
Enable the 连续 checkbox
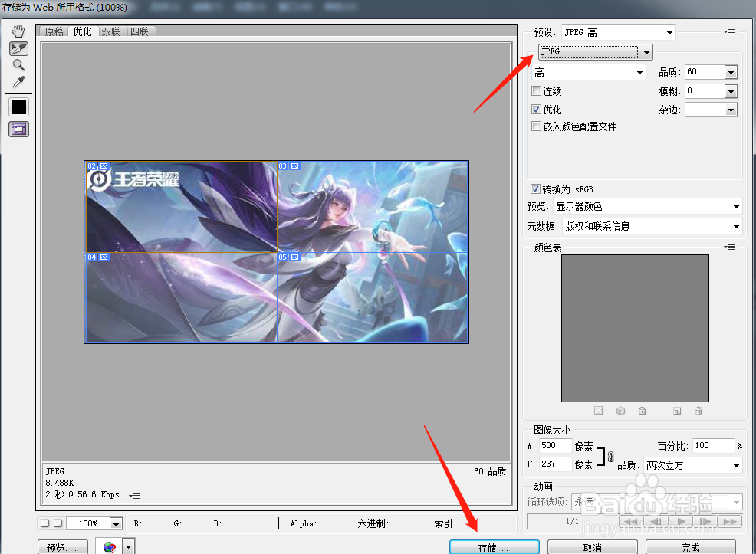(536, 90)
